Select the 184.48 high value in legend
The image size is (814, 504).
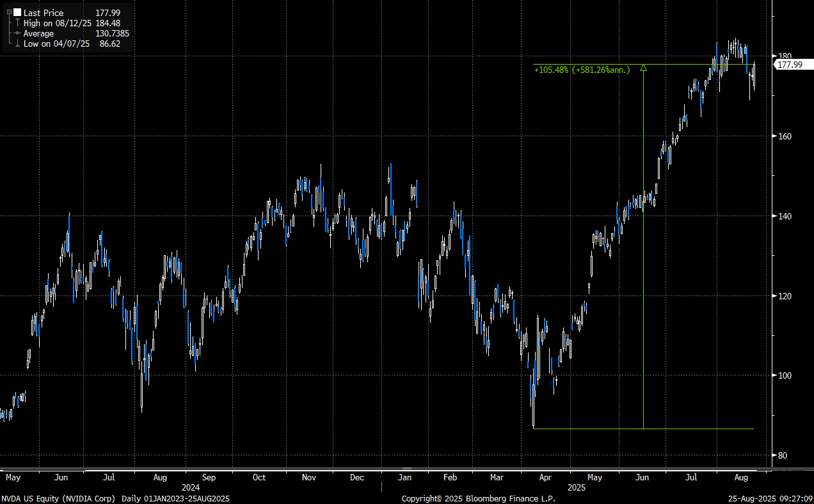(x=108, y=23)
